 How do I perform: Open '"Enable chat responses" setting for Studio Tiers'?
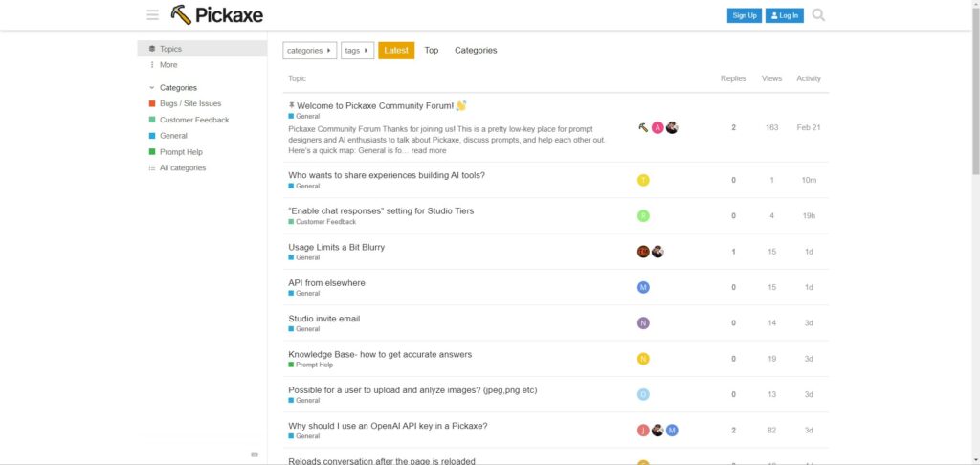click(x=381, y=210)
